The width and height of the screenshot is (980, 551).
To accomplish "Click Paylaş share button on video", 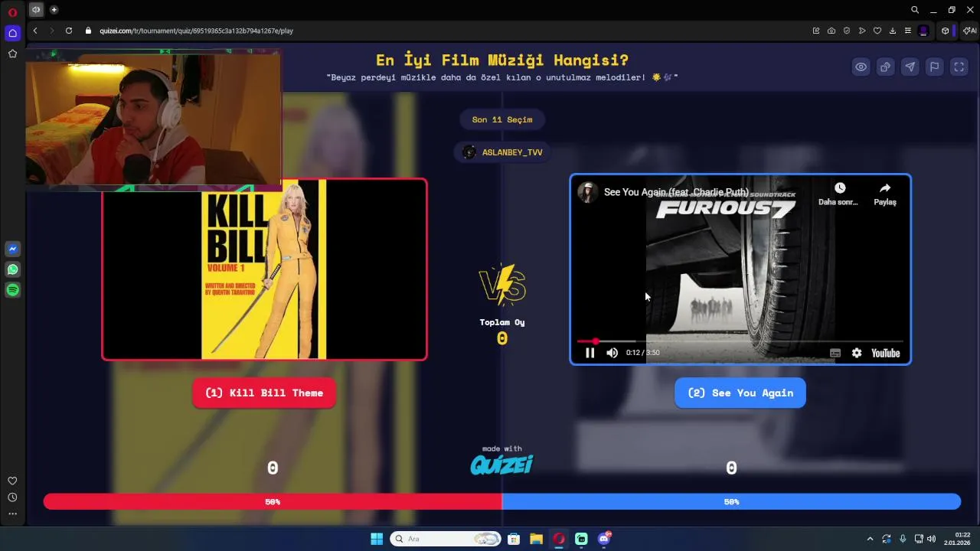I will pyautogui.click(x=885, y=194).
